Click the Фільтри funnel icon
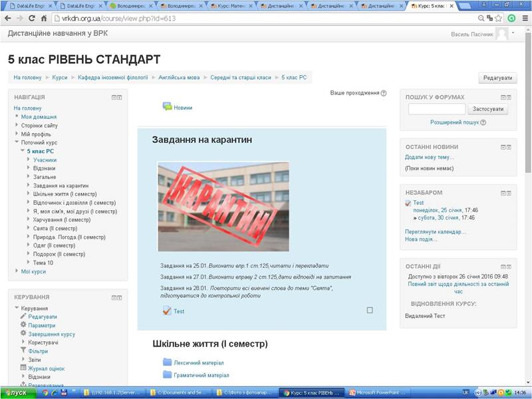The height and width of the screenshot is (399, 532). pos(23,350)
